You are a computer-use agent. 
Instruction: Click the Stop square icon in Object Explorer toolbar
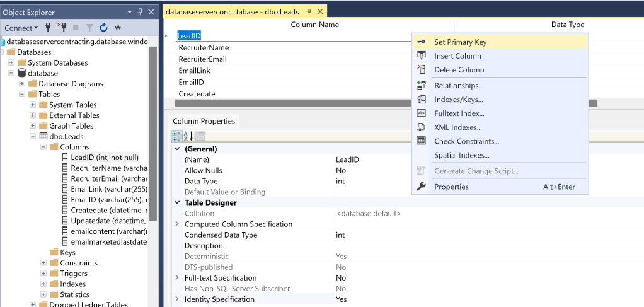pyautogui.click(x=76, y=28)
